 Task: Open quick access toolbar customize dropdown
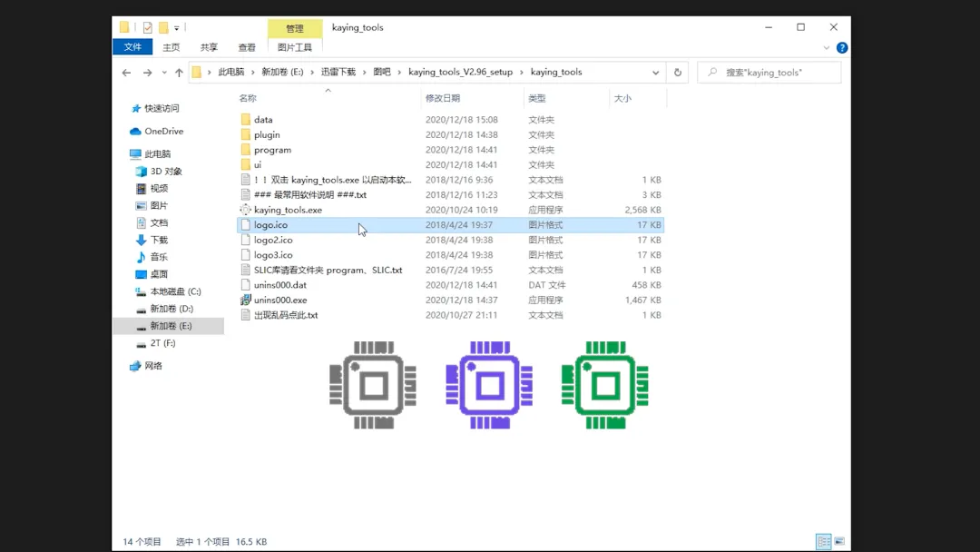[177, 28]
